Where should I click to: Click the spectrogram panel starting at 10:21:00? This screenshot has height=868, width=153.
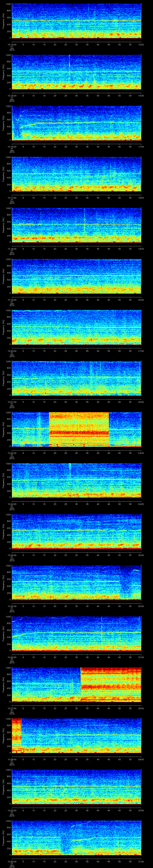pos(77,378)
